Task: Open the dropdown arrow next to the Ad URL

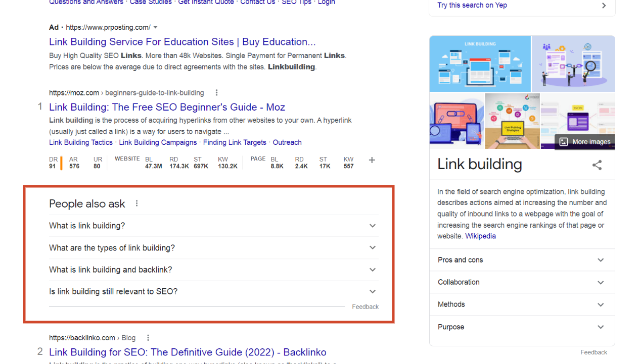Action: [155, 27]
